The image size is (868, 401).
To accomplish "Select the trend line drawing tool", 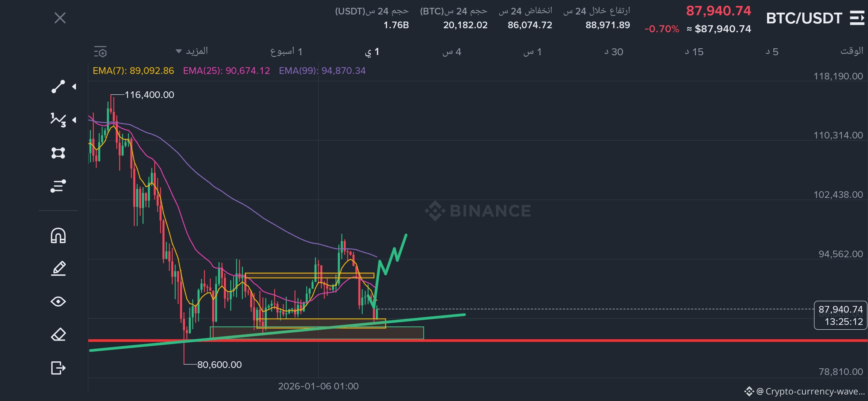I will (58, 87).
